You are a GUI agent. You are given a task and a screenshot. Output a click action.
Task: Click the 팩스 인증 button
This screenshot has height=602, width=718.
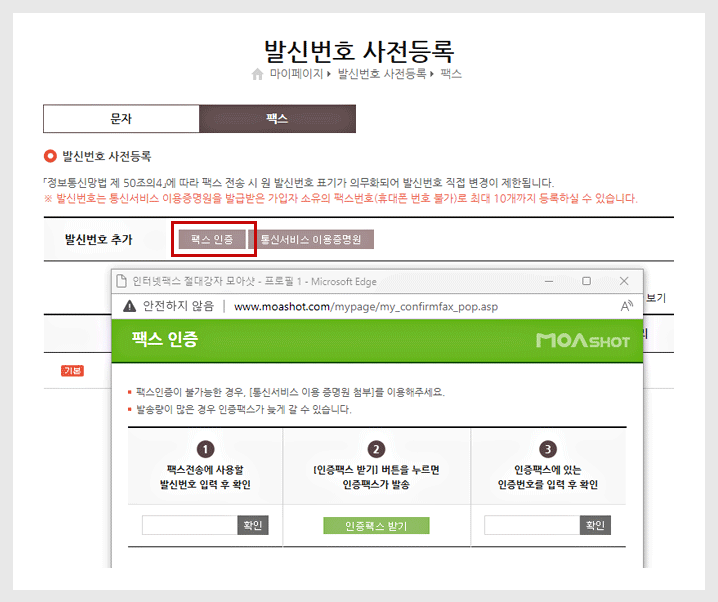coord(212,239)
